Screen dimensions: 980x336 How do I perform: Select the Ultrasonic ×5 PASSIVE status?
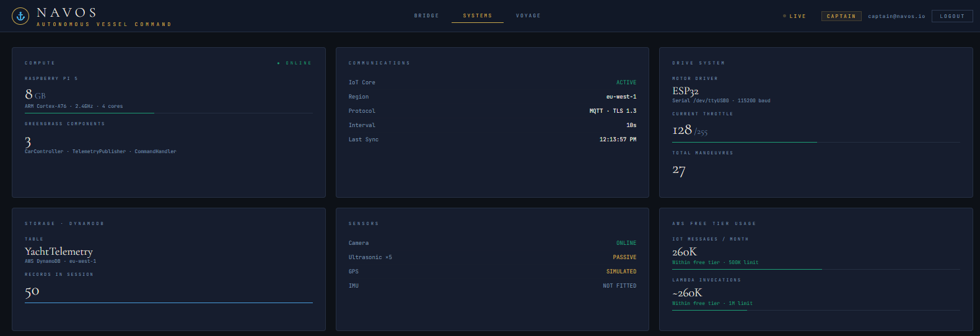[x=624, y=257]
